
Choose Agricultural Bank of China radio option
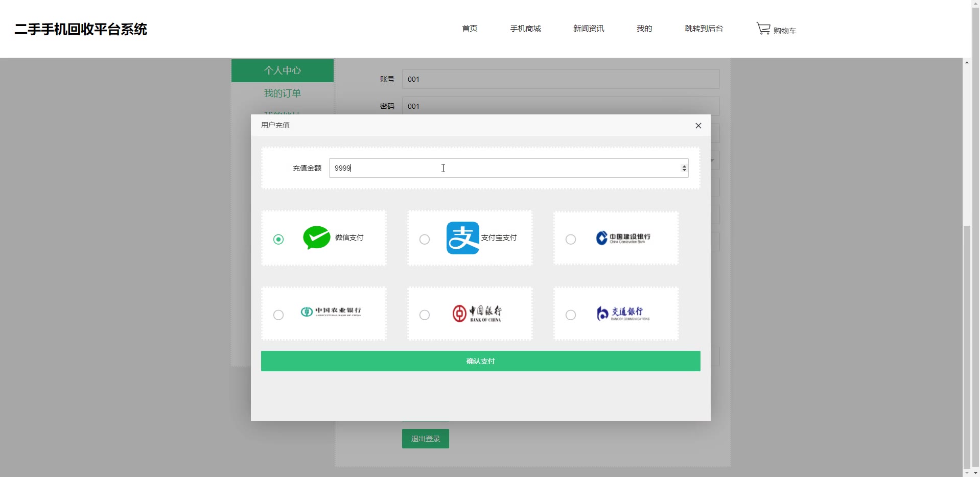coord(278,315)
